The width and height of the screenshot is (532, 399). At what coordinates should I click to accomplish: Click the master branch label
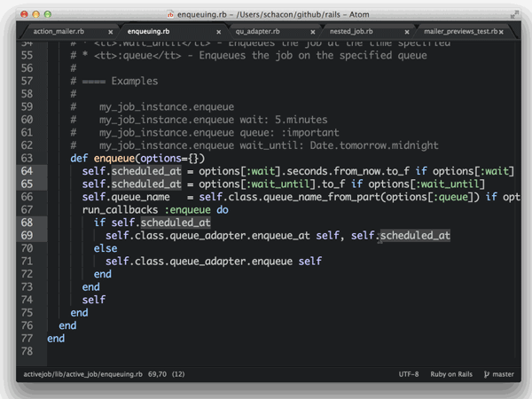[x=504, y=375]
